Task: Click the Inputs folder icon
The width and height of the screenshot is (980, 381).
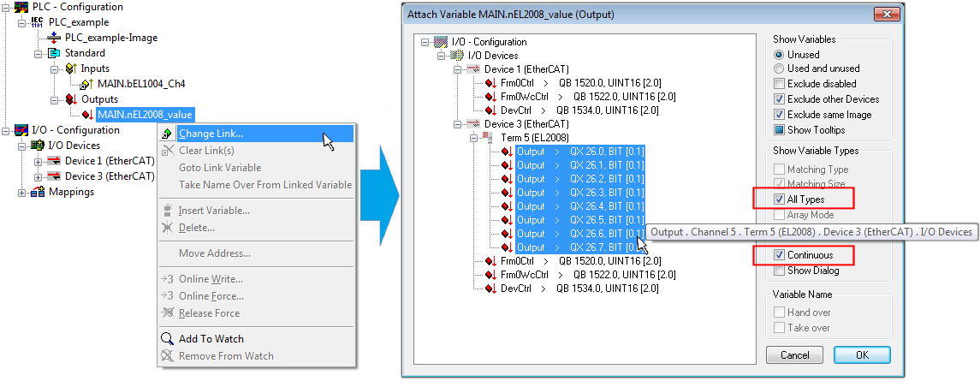Action: pos(71,68)
